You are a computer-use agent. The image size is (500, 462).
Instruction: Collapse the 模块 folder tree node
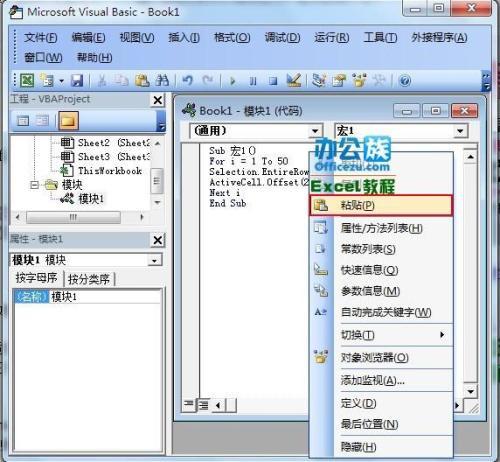click(34, 184)
